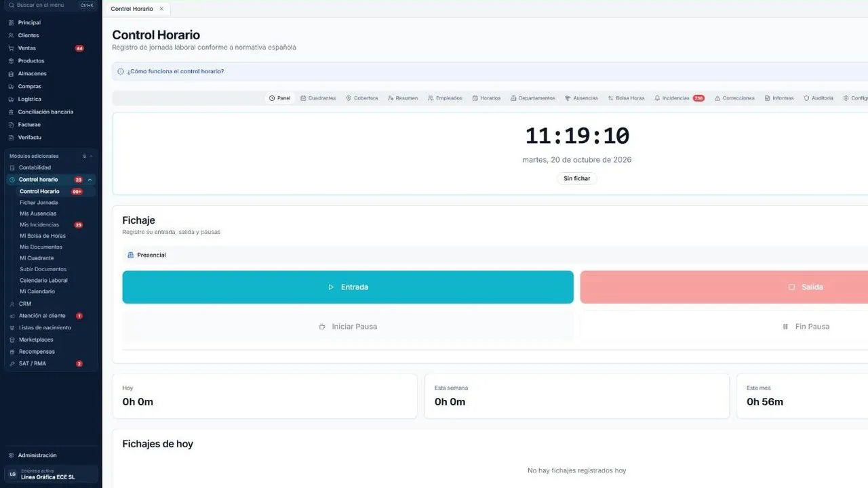Open Administración gear icon
Image resolution: width=868 pixels, height=488 pixels.
[x=11, y=455]
